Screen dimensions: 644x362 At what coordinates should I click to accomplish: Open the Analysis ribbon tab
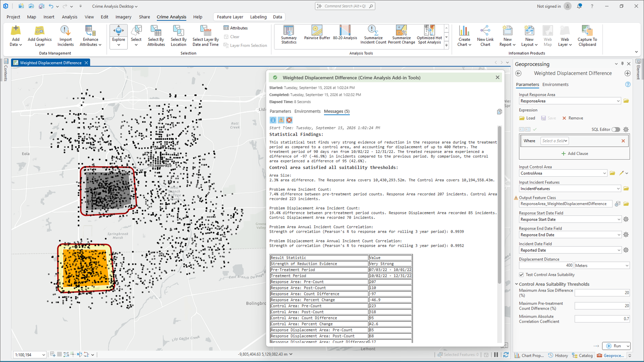[x=69, y=17]
